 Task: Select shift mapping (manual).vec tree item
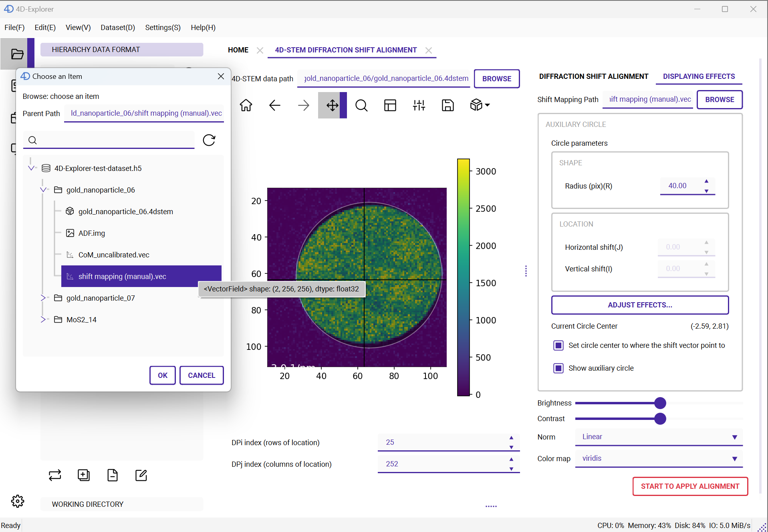click(x=141, y=276)
